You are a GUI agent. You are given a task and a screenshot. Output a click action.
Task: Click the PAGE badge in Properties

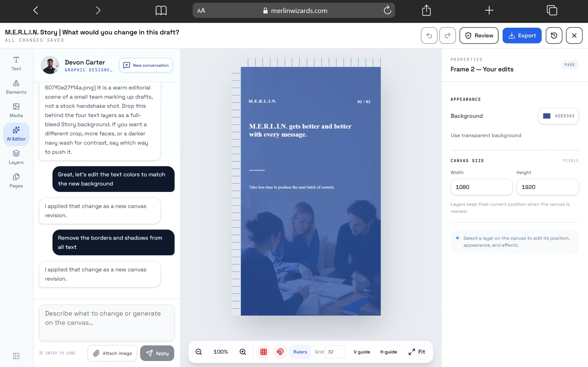(570, 65)
